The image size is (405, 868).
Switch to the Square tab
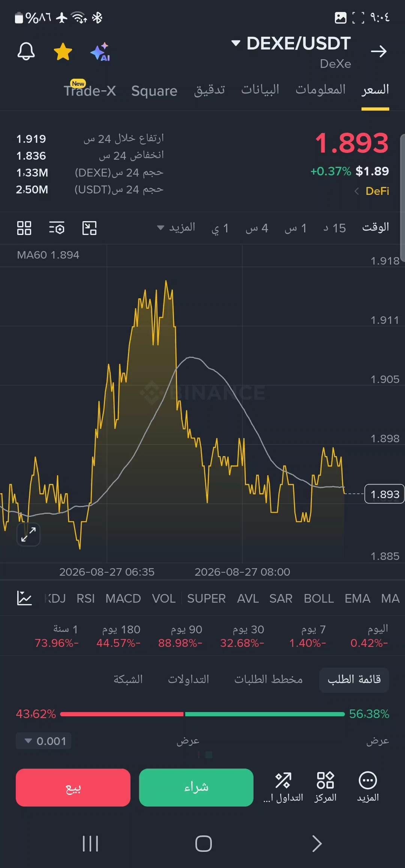(154, 91)
